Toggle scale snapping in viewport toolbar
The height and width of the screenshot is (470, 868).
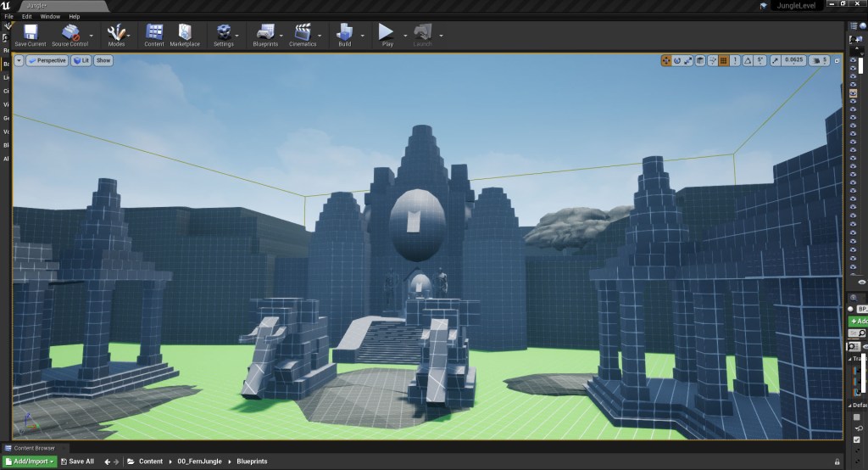776,60
